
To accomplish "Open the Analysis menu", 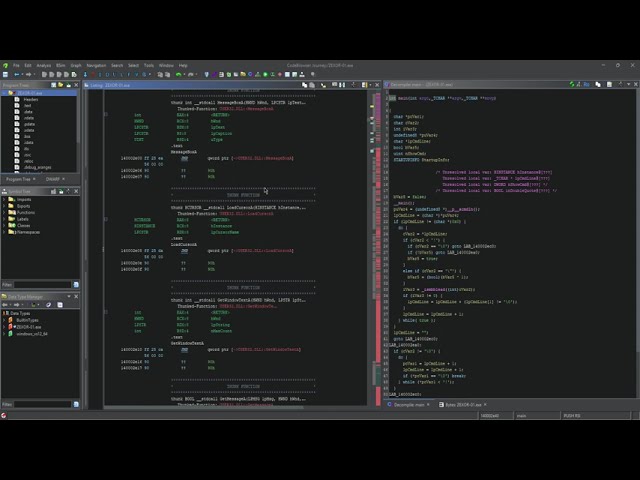I will point(44,65).
